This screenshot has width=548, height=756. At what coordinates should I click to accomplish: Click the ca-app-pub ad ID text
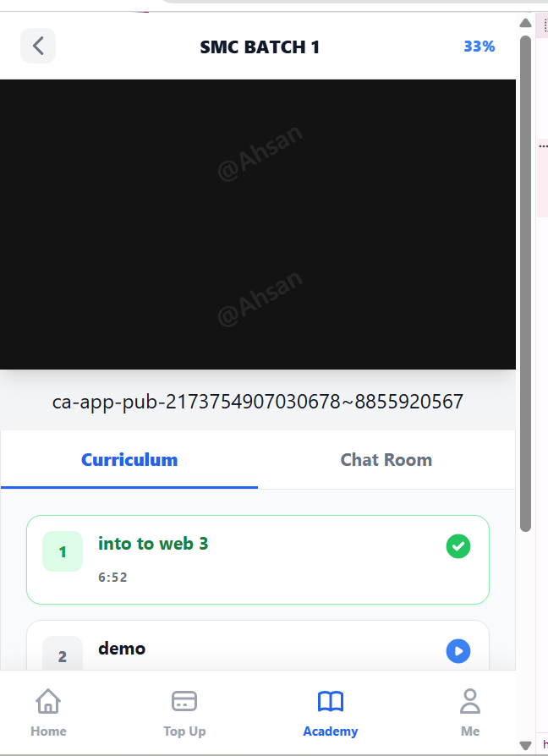(x=258, y=402)
